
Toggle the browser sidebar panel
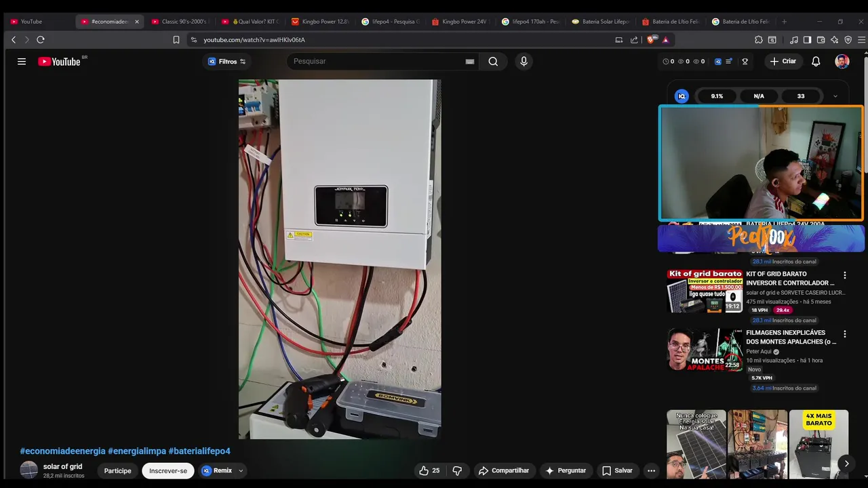(807, 40)
